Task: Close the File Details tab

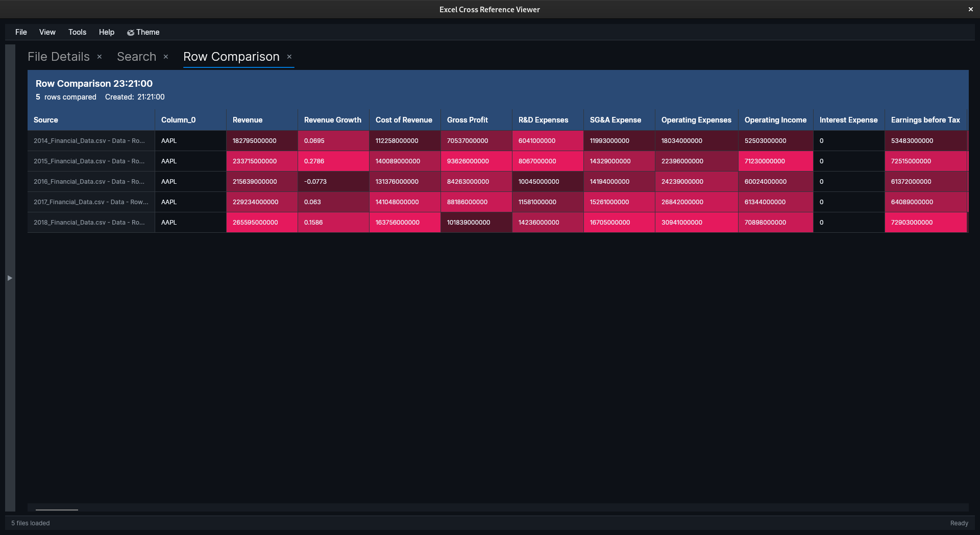Action: pyautogui.click(x=100, y=57)
